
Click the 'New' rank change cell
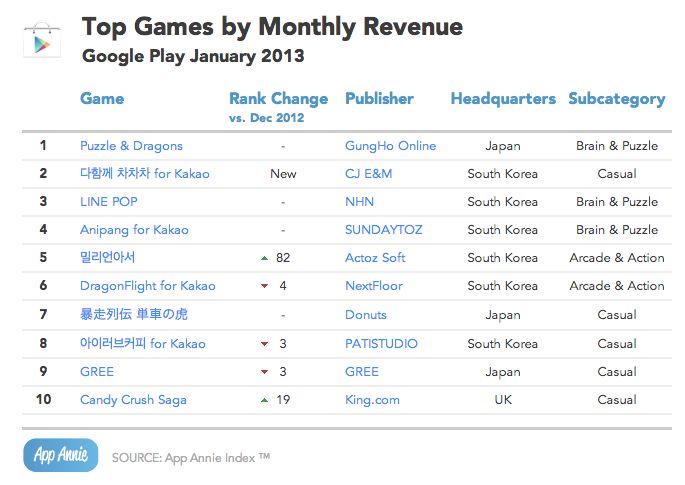tap(283, 173)
